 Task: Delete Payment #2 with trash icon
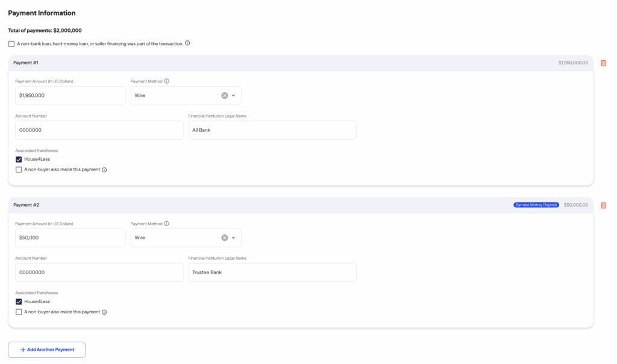click(603, 205)
